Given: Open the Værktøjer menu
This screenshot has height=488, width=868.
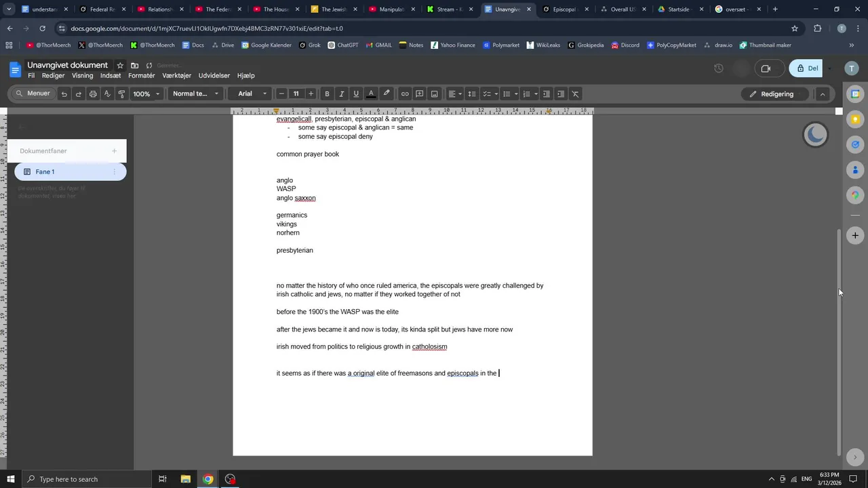Looking at the screenshot, I should tap(177, 76).
